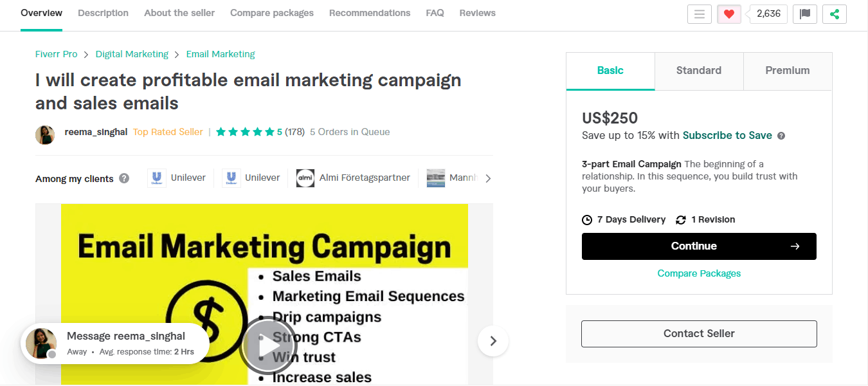Viewport: 868px width, 386px height.
Task: Jump to the Reviews section tab
Action: click(477, 13)
